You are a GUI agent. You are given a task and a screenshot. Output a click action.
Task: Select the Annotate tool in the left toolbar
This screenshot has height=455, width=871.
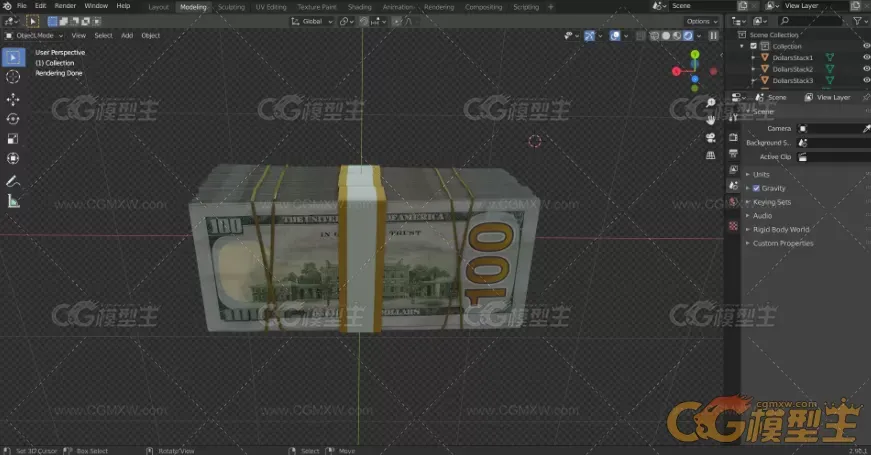click(x=13, y=181)
